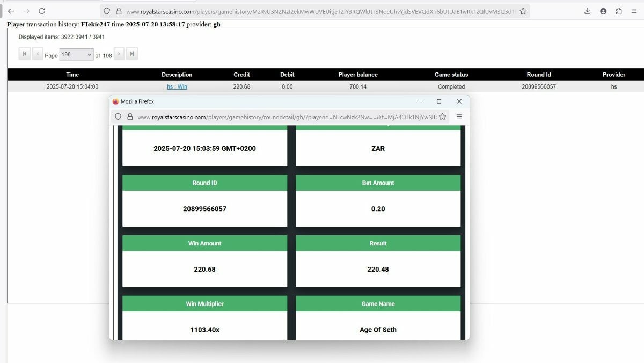The height and width of the screenshot is (363, 644).
Task: Click the green Round ID card header
Action: (204, 183)
